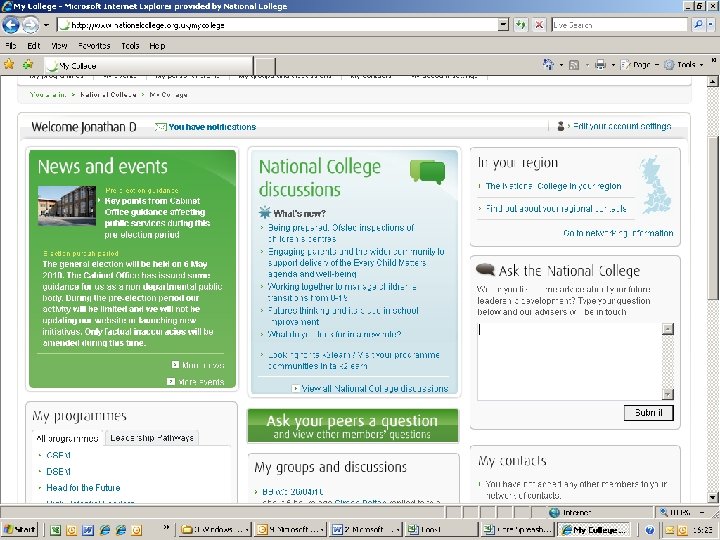Open the Page dropdown menu
Screen dimensions: 720x540
pyautogui.click(x=640, y=65)
